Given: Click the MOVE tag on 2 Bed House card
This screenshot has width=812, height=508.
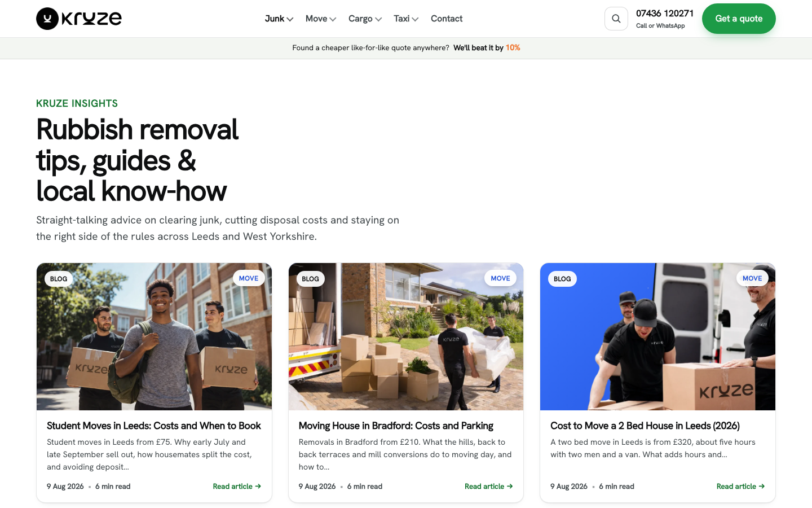Looking at the screenshot, I should [752, 278].
